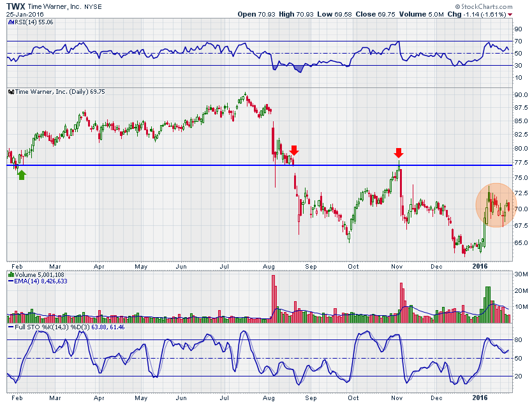Image resolution: width=532 pixels, height=402 pixels.
Task: Click the 65.0 price axis label
Action: pyautogui.click(x=521, y=242)
